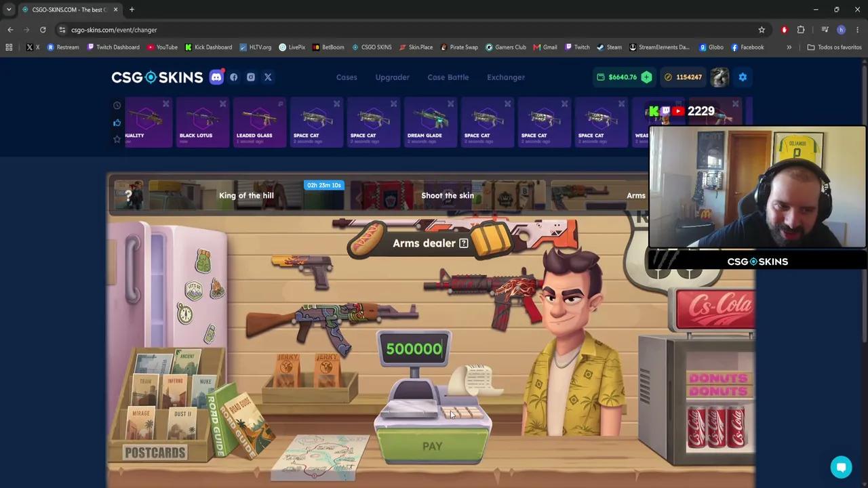868x488 pixels.
Task: Select the thumbs-up best drops icon
Action: (x=117, y=123)
